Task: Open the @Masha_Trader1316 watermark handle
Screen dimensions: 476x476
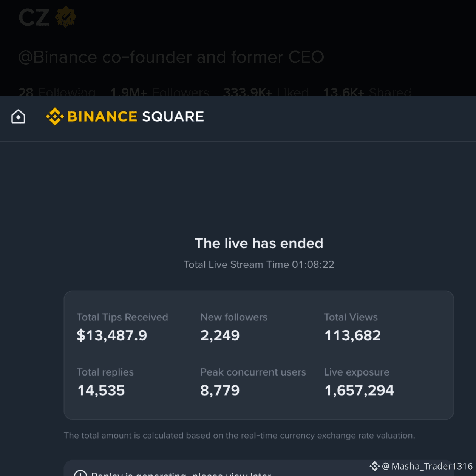Action: click(x=427, y=466)
